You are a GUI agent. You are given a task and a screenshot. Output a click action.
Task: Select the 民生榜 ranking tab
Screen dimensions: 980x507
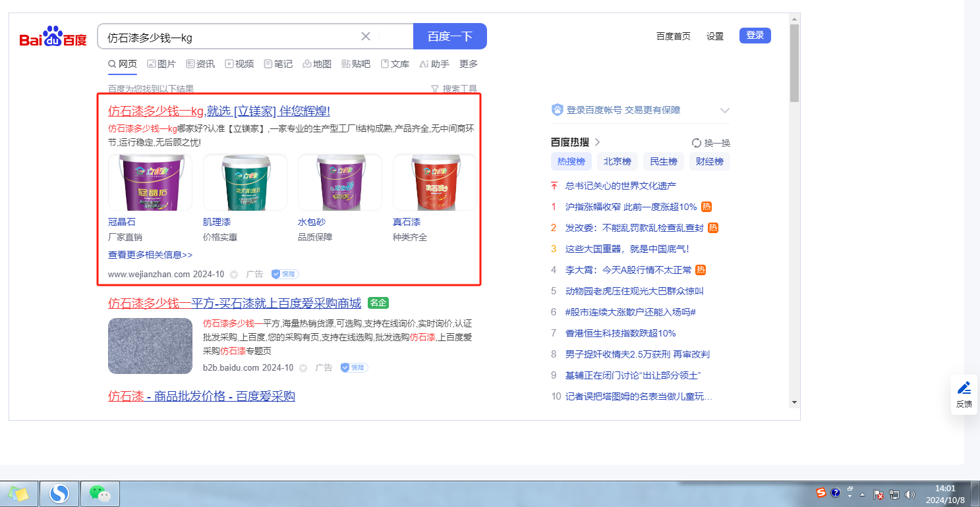664,161
